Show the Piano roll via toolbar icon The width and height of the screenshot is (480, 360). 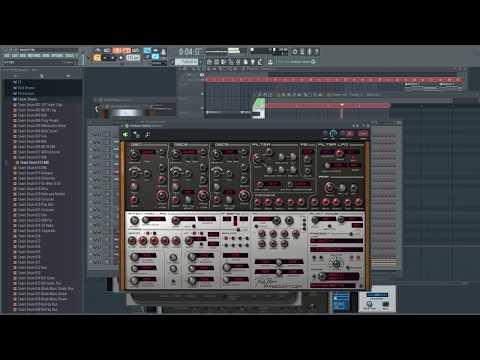tap(217, 62)
